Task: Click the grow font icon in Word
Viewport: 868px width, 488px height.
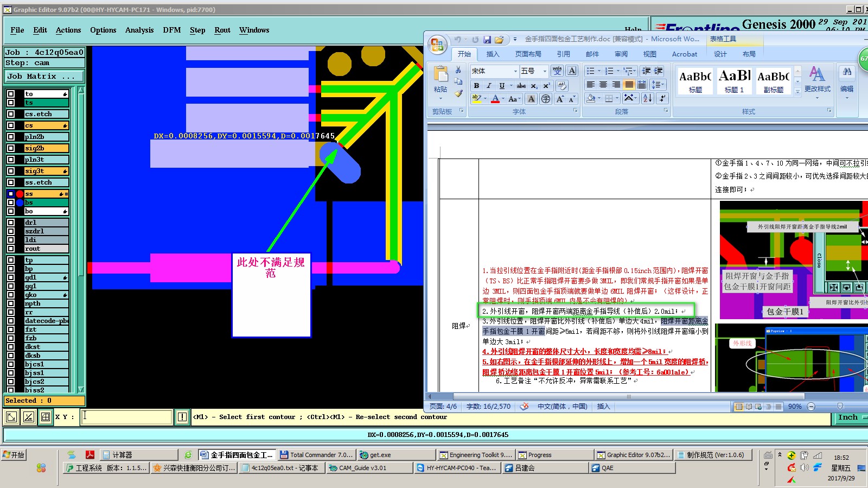Action: click(x=559, y=99)
